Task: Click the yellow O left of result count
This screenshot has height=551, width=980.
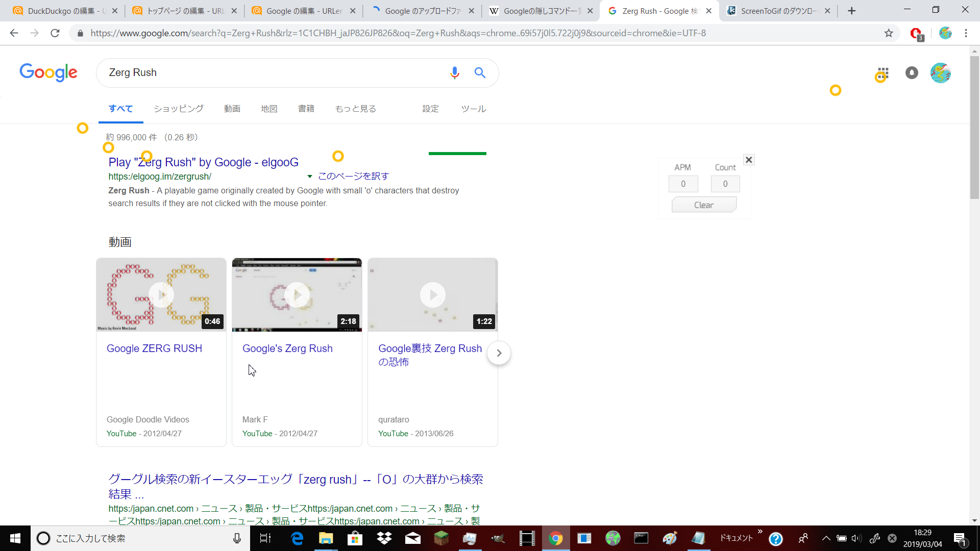Action: click(82, 128)
